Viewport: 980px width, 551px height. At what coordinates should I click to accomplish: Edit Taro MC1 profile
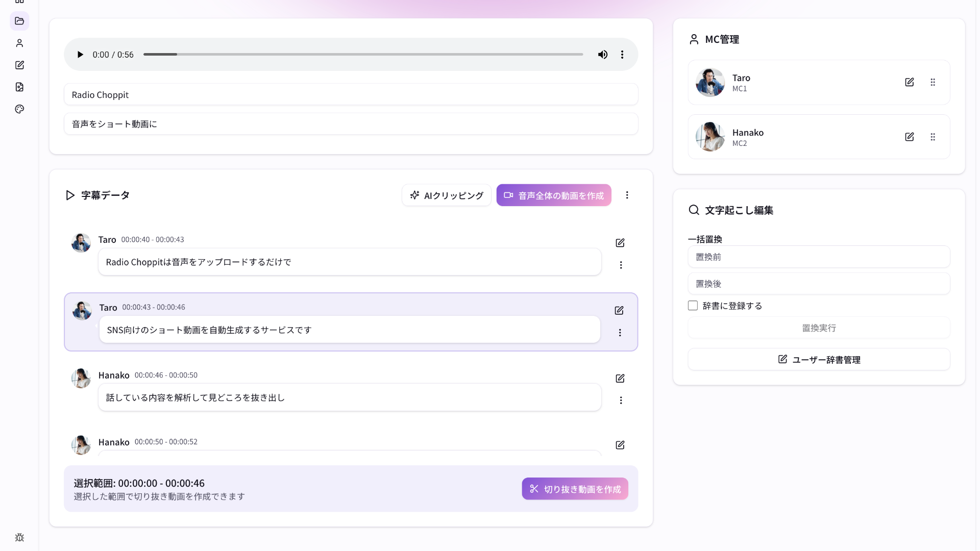coord(909,82)
